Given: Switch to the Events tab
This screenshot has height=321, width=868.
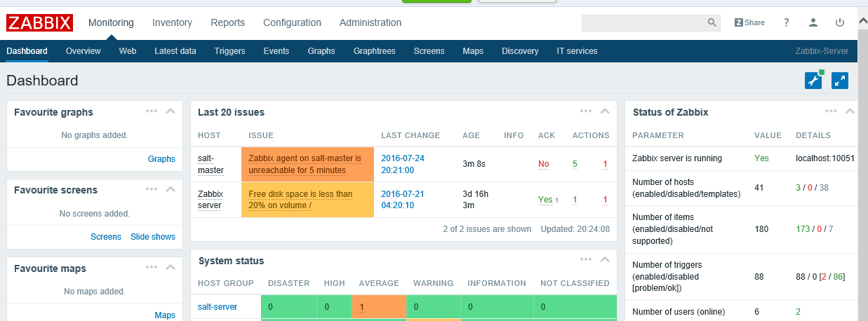Looking at the screenshot, I should coord(276,51).
